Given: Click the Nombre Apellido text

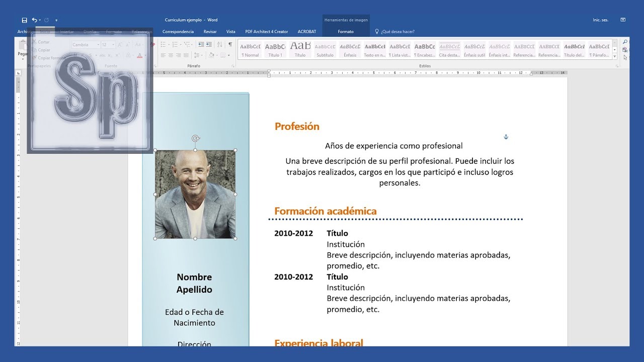Looking at the screenshot, I should (x=194, y=284).
